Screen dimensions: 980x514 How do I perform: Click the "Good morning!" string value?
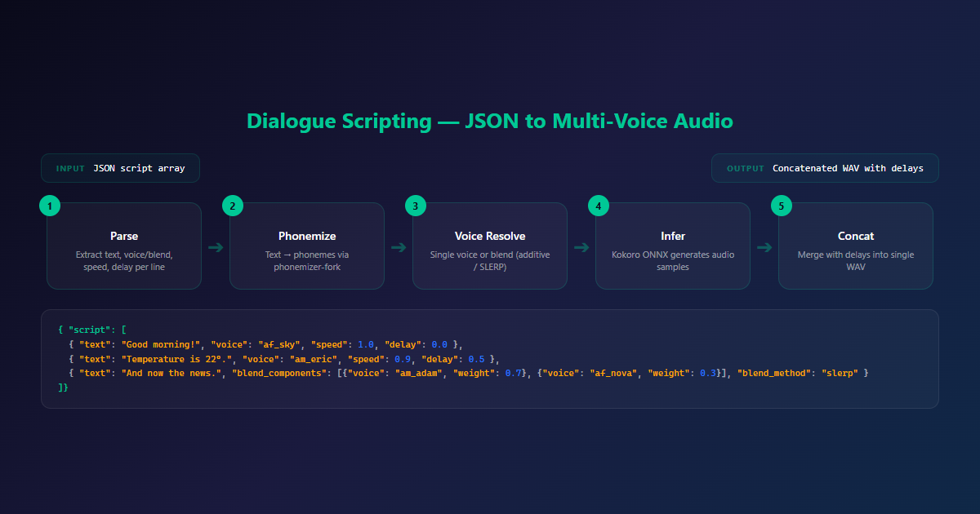161,343
